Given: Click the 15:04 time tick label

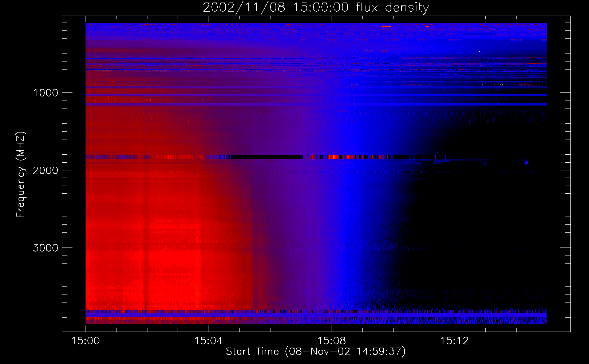Looking at the screenshot, I should pyautogui.click(x=208, y=341).
